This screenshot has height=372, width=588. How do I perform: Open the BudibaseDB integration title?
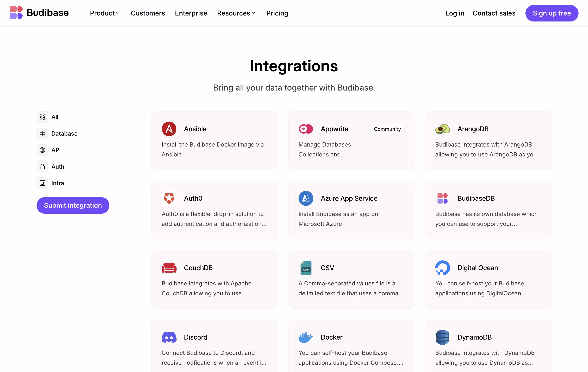point(476,198)
